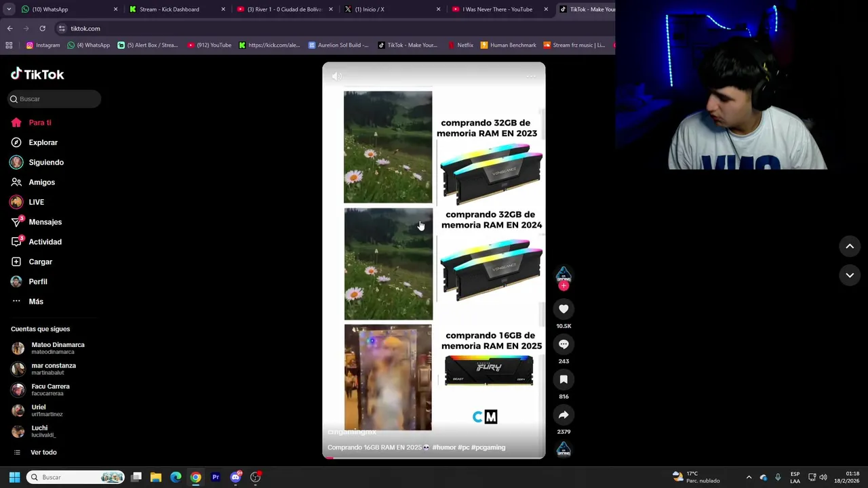Screen dimensions: 868x488
Task: Open Mateo Dinamarca's account
Action: 49,348
